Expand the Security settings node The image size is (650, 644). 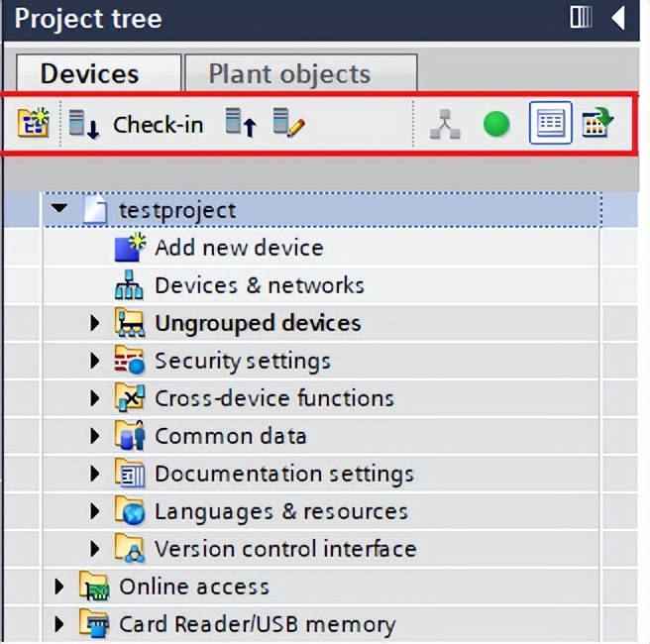pyautogui.click(x=95, y=361)
